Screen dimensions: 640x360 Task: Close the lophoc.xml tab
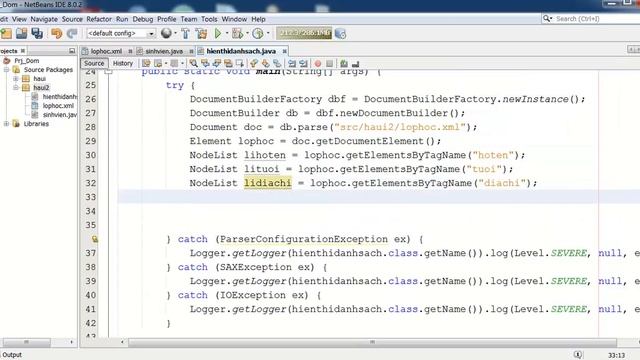coord(130,51)
